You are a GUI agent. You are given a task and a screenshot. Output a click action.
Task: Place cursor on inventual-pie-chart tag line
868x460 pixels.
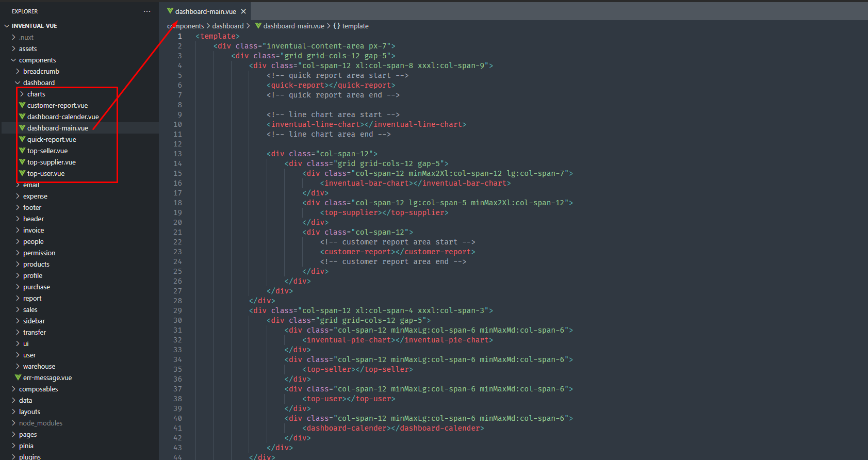[398, 340]
